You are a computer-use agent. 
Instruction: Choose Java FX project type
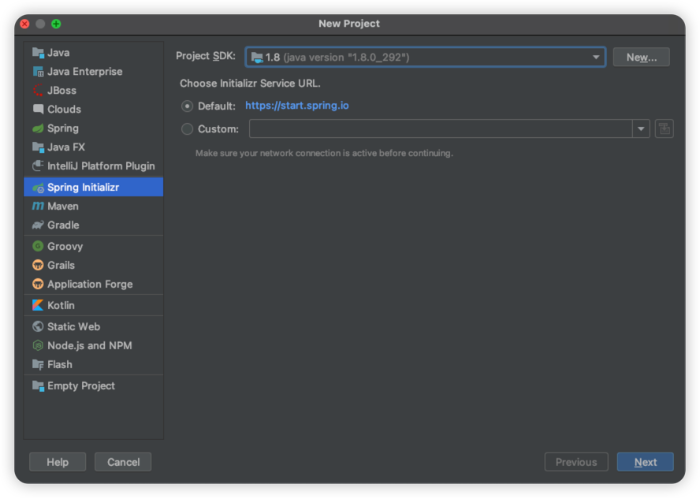[94, 147]
